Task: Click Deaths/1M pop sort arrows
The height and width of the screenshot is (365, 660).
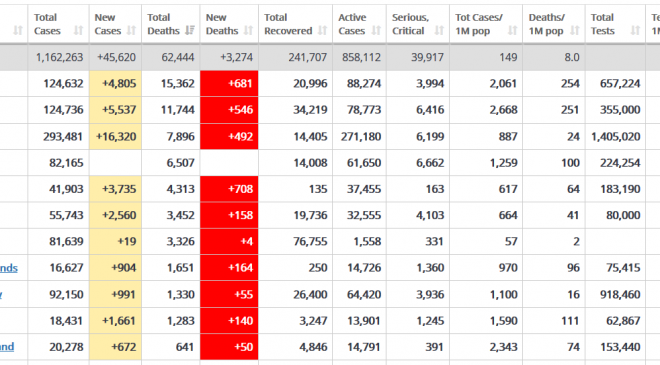Action: 575,30
